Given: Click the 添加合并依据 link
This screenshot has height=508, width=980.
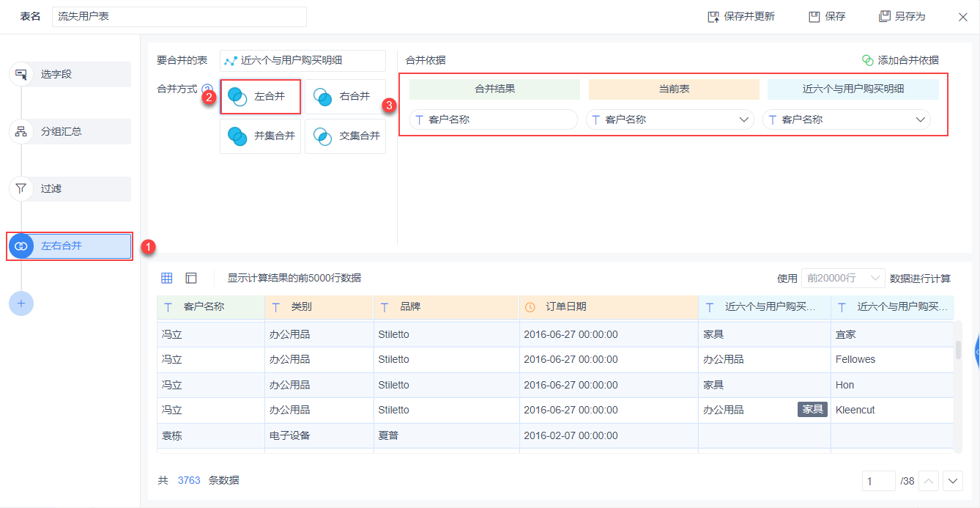Looking at the screenshot, I should click(908, 60).
